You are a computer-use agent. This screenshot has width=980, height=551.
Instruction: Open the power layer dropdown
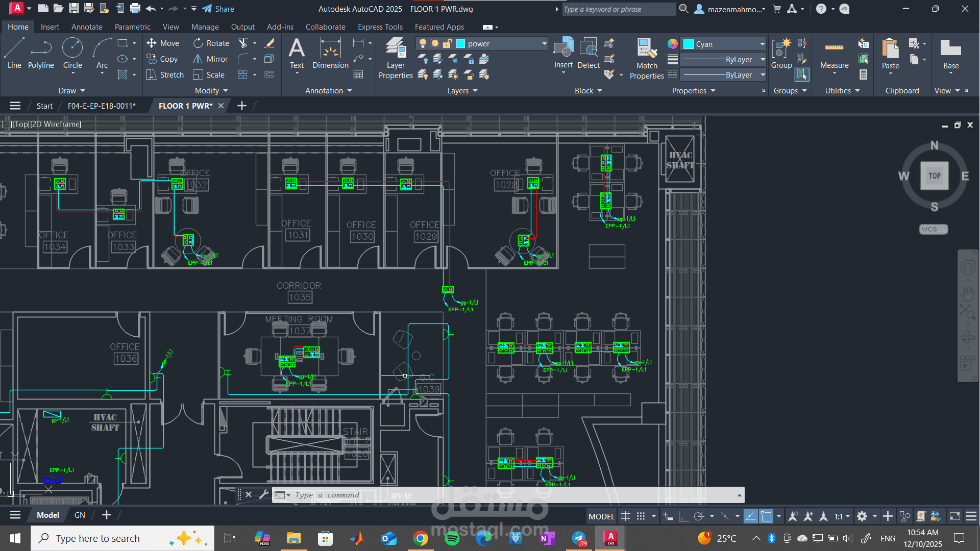pyautogui.click(x=544, y=44)
